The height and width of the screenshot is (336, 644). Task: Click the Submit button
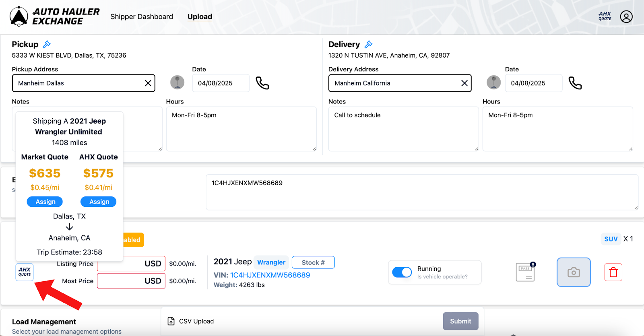click(x=461, y=321)
